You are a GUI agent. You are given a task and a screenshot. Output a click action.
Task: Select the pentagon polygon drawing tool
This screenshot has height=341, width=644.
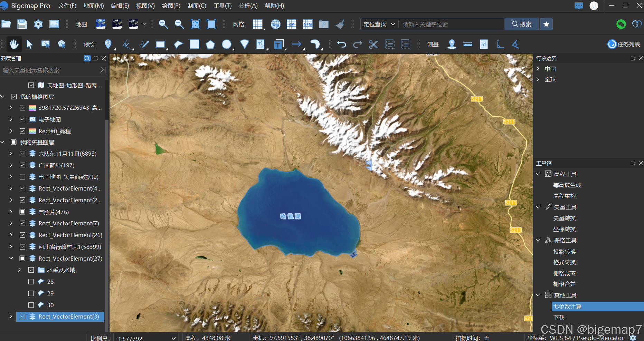coord(210,44)
